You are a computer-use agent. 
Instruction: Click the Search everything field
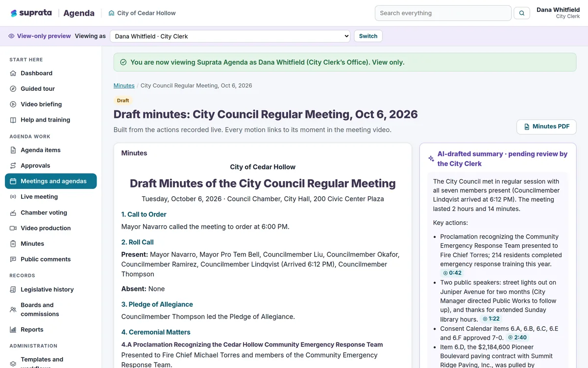[x=443, y=13]
